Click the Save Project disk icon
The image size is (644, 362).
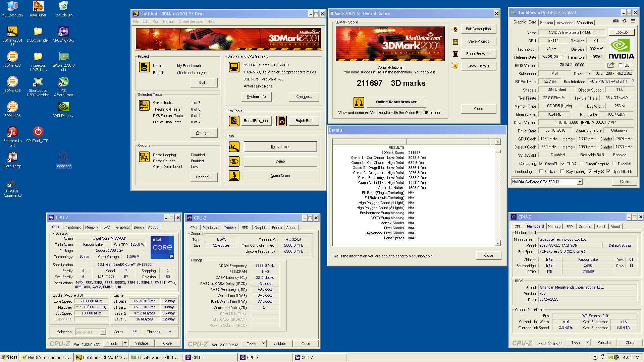[x=455, y=42]
